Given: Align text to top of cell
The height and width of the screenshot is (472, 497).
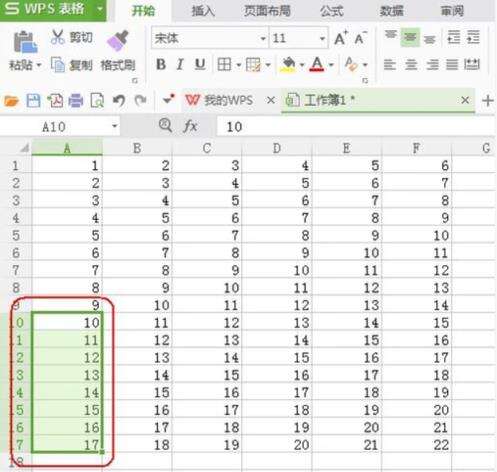Looking at the screenshot, I should pos(390,36).
